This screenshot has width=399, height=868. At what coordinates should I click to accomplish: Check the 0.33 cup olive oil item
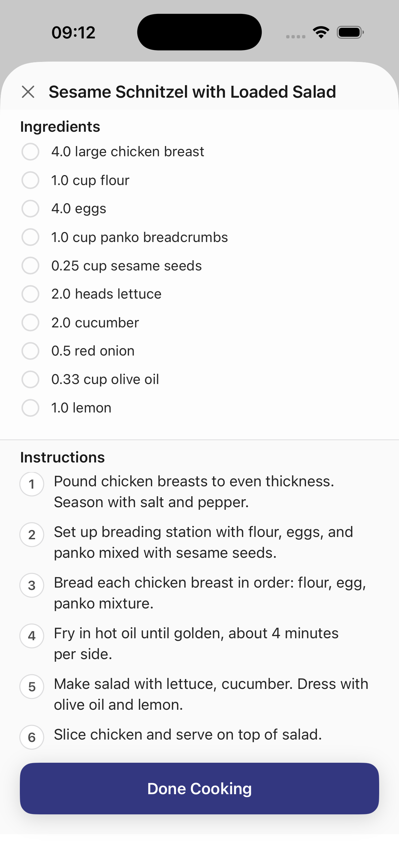(x=30, y=379)
